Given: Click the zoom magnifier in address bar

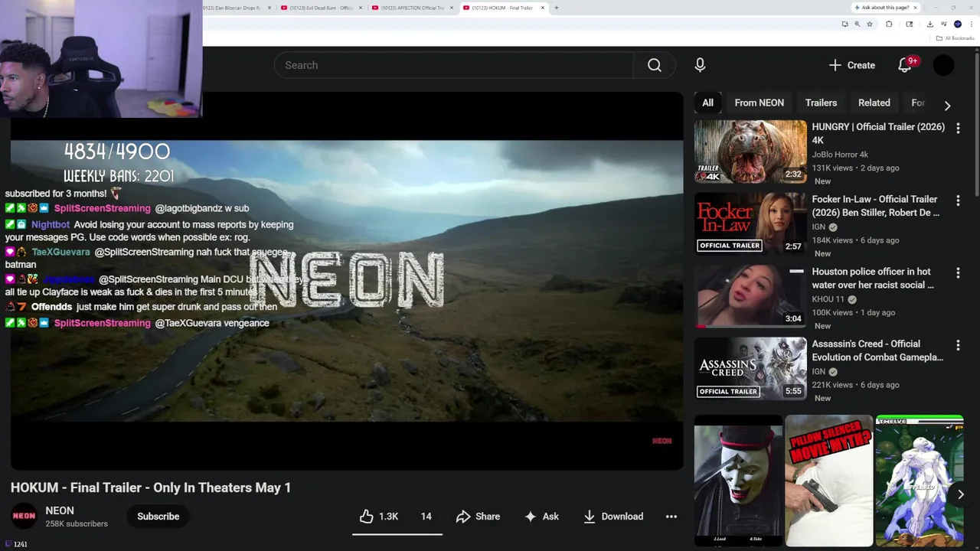Looking at the screenshot, I should (857, 24).
